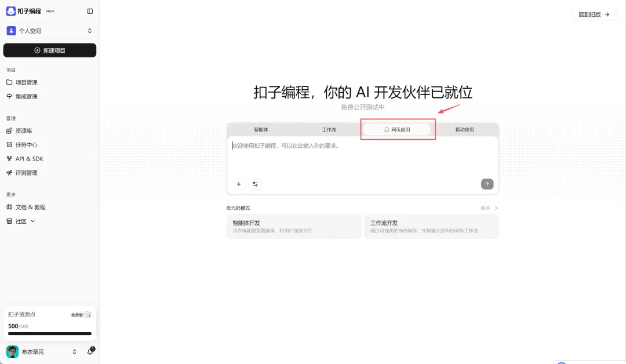Click the 个人空间 avatar icon
The image size is (626, 364).
click(x=11, y=31)
